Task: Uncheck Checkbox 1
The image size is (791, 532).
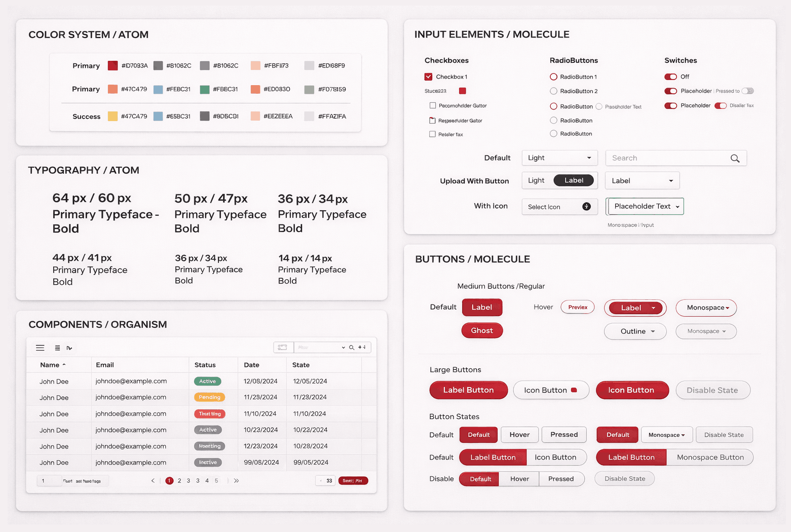Action: (429, 77)
